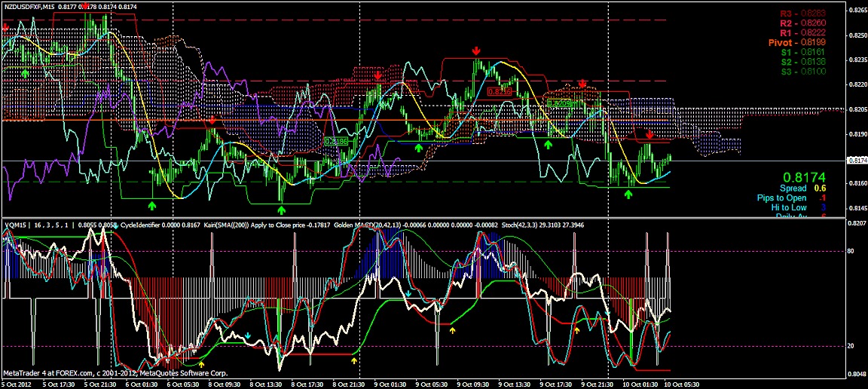868x389 pixels.
Task: Click the red down arrow above the 0.8216 label
Action: point(476,51)
